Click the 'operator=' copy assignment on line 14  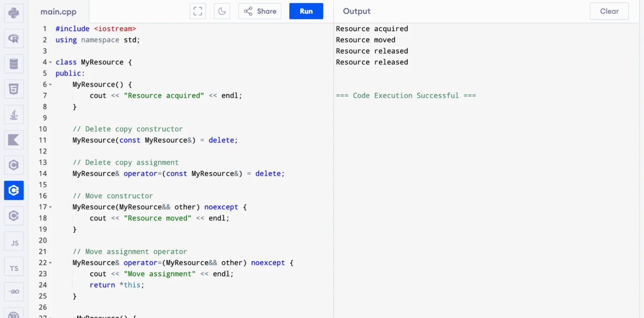pos(142,174)
